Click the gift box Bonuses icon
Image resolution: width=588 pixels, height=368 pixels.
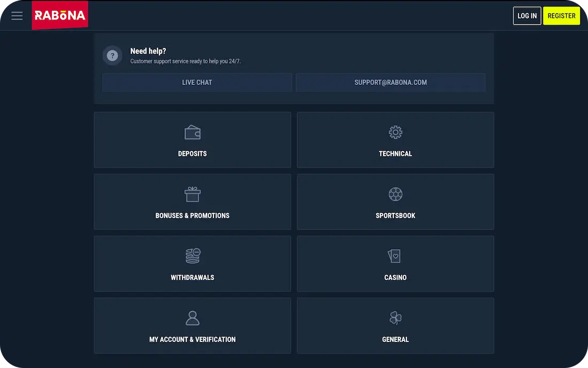tap(192, 194)
